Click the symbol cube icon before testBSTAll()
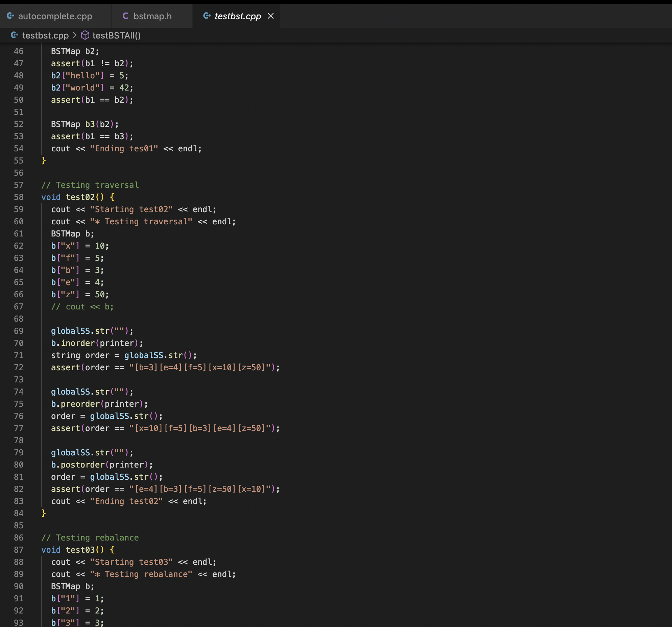The width and height of the screenshot is (672, 627). click(85, 35)
